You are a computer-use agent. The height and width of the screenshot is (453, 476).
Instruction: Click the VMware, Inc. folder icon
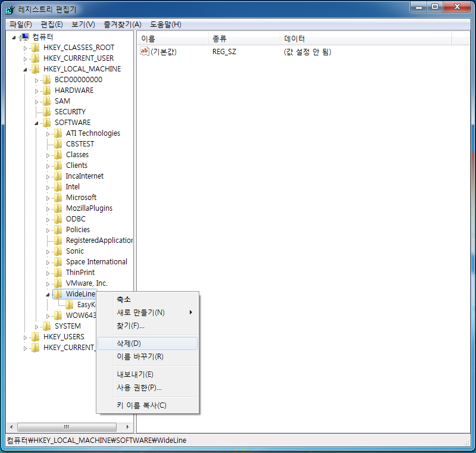(58, 283)
